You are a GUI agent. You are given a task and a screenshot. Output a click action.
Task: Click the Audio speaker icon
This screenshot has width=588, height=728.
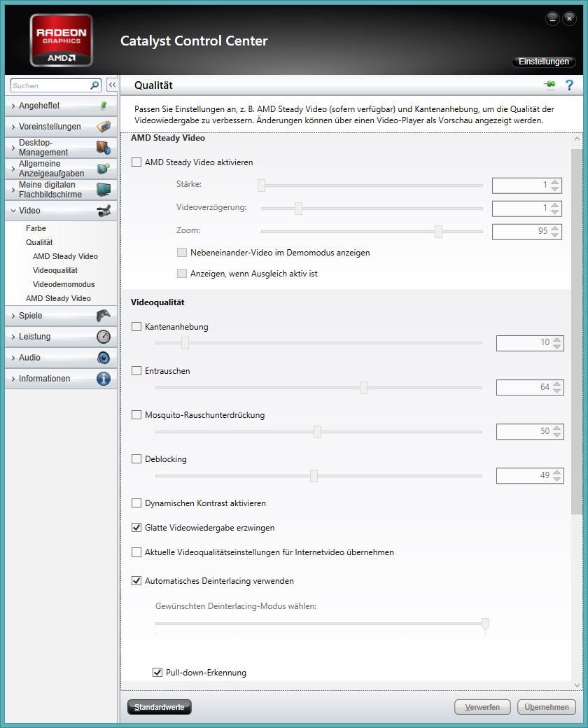(x=104, y=358)
